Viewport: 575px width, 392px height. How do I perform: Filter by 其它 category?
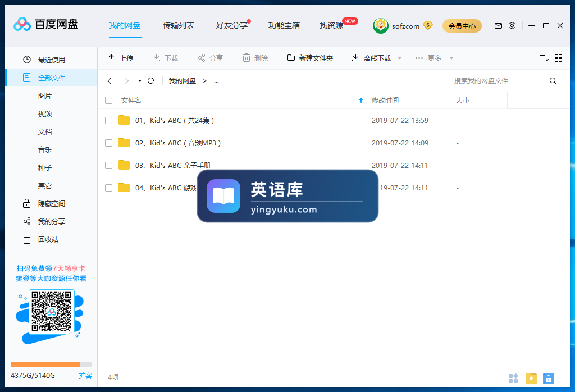(x=45, y=185)
